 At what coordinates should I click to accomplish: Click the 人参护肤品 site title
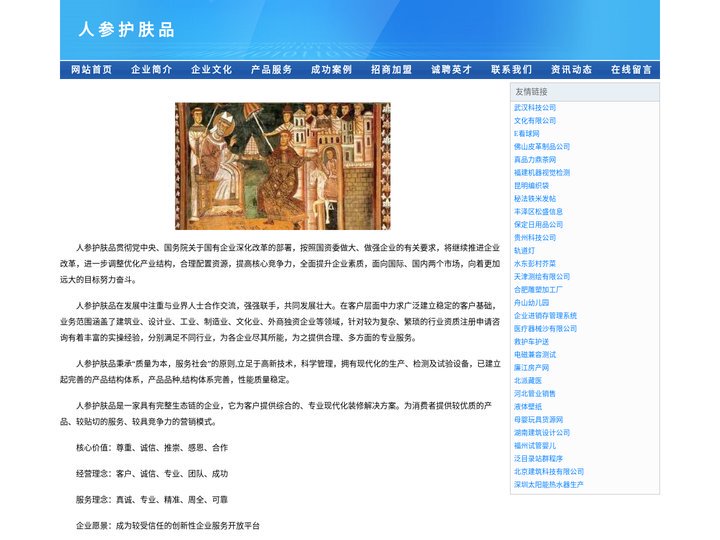click(126, 30)
